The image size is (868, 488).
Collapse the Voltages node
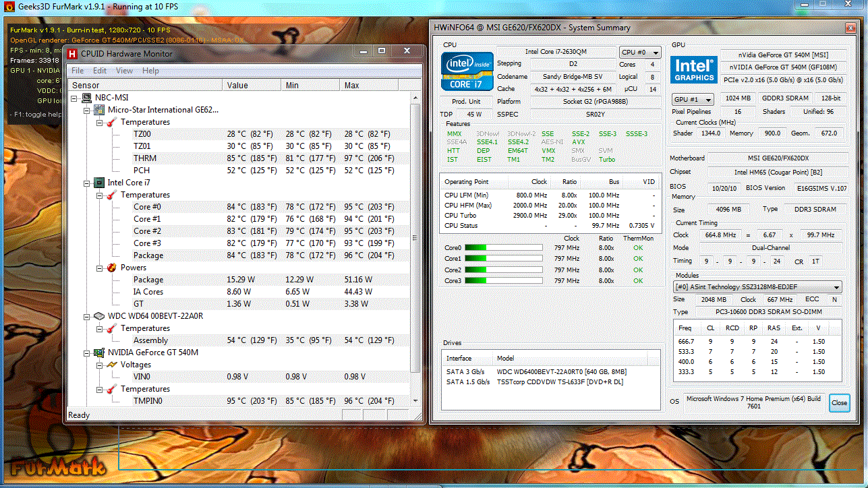coord(100,365)
